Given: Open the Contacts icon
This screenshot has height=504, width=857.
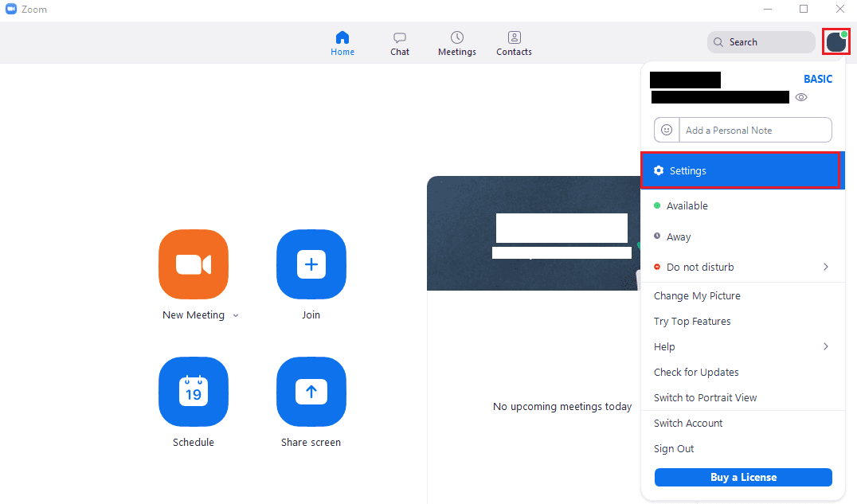Looking at the screenshot, I should 514,37.
